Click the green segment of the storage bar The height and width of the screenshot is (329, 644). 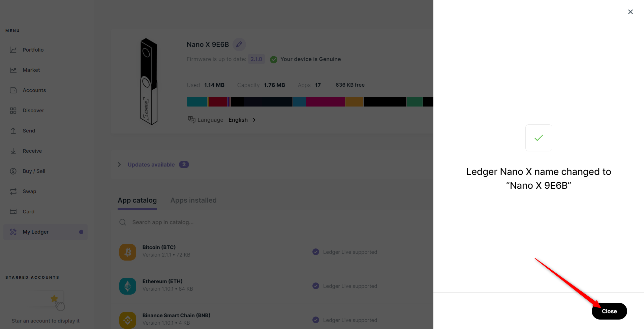[415, 101]
